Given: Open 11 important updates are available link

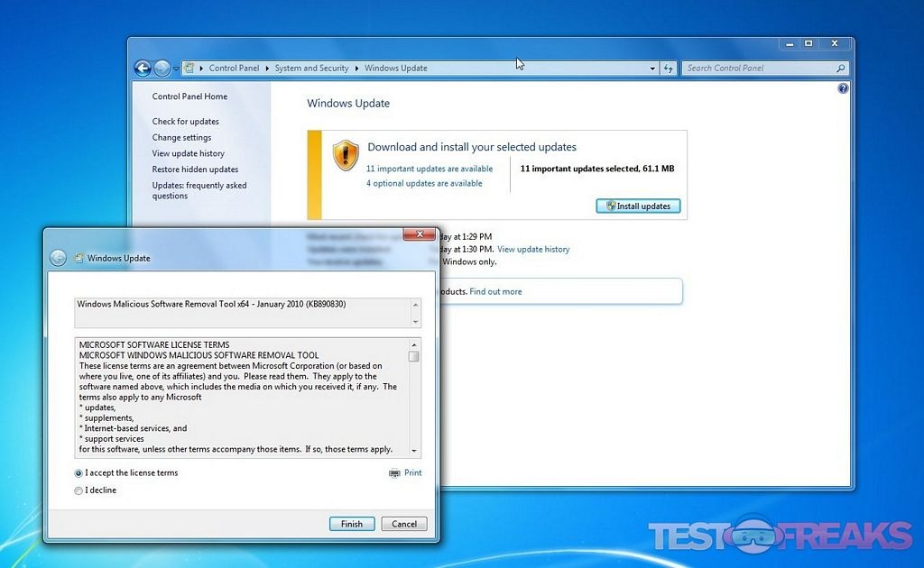Looking at the screenshot, I should pyautogui.click(x=430, y=169).
